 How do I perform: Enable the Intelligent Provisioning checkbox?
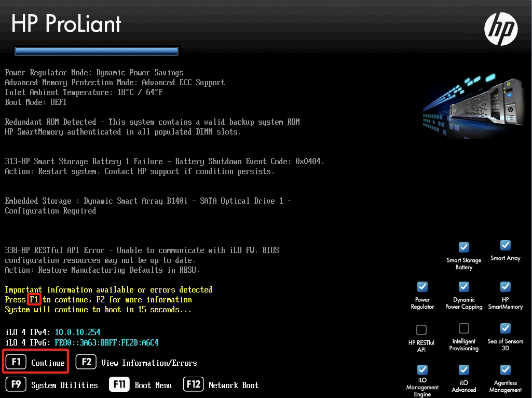[x=464, y=328]
